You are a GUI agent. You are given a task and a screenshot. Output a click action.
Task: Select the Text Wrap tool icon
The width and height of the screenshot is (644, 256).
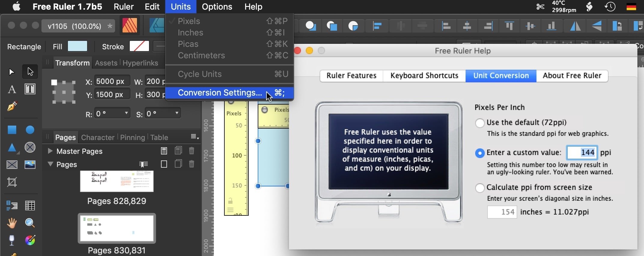pos(12,206)
